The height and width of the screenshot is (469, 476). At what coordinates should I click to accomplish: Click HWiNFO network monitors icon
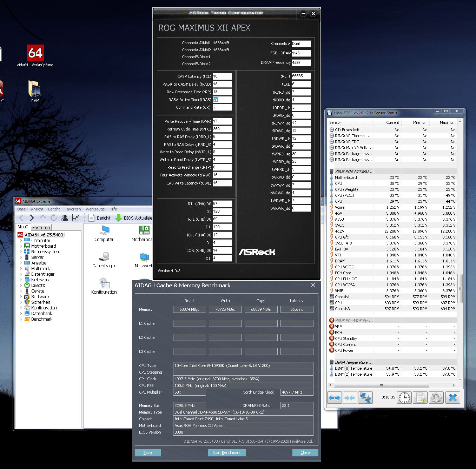[365, 398]
